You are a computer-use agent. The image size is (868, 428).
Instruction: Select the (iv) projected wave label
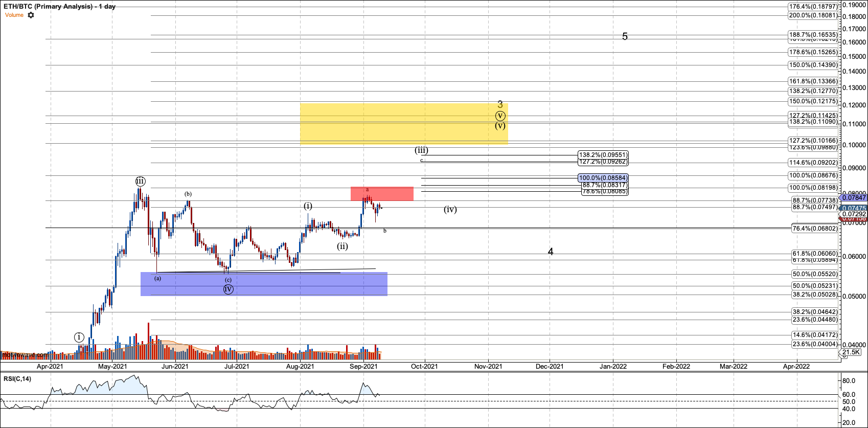click(x=450, y=209)
